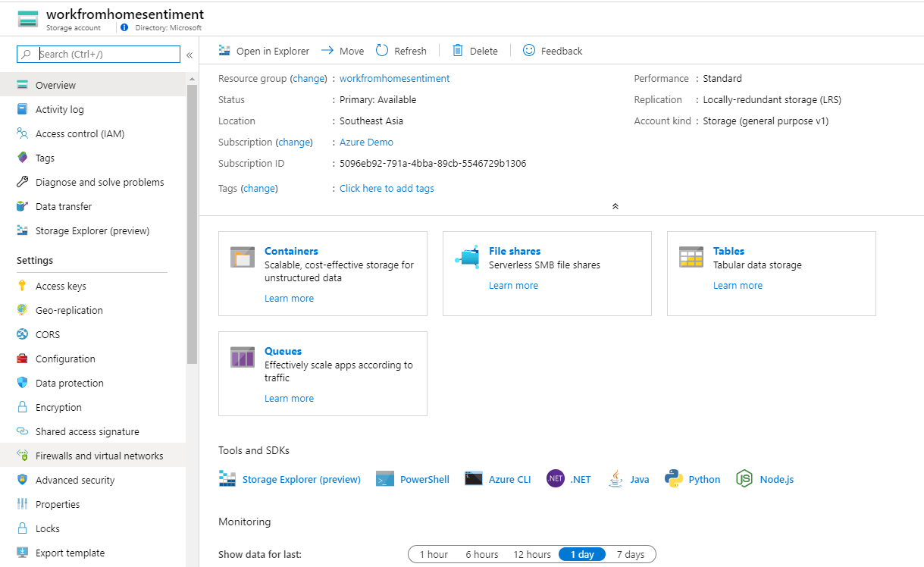Viewport: 924px width, 567px height.
Task: Select the .NET SDK icon
Action: pos(556,478)
